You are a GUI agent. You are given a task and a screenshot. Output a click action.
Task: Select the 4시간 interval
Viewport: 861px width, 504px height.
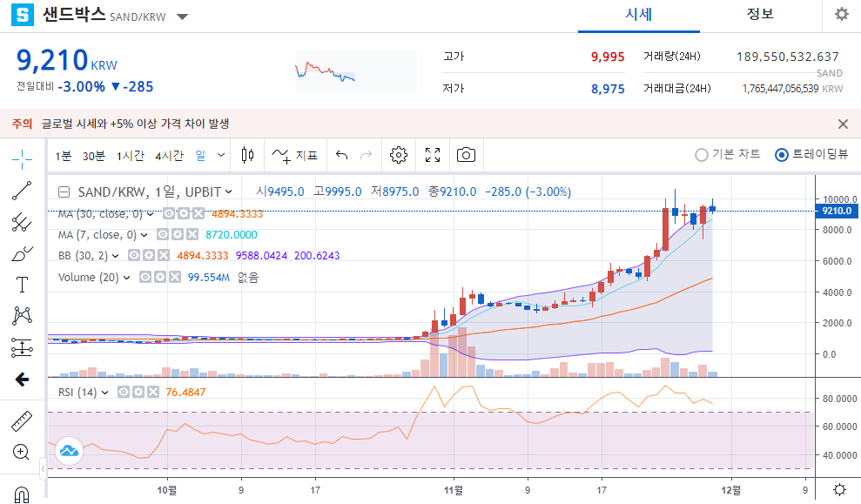pos(169,156)
